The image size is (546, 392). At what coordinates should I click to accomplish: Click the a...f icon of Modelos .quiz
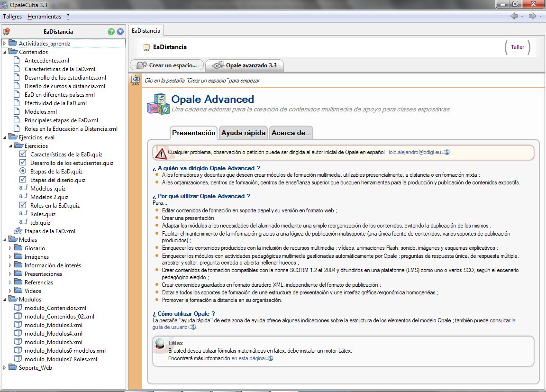coord(23,188)
